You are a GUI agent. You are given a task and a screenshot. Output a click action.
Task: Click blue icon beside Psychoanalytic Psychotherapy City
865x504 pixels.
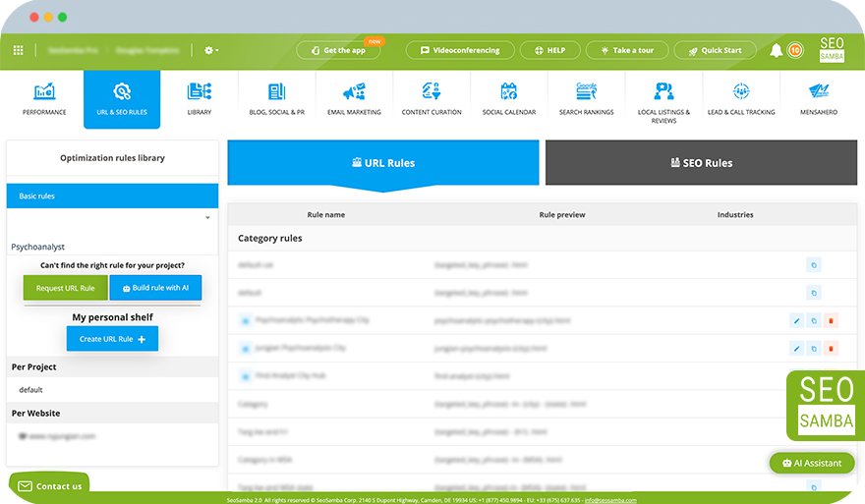(x=245, y=320)
